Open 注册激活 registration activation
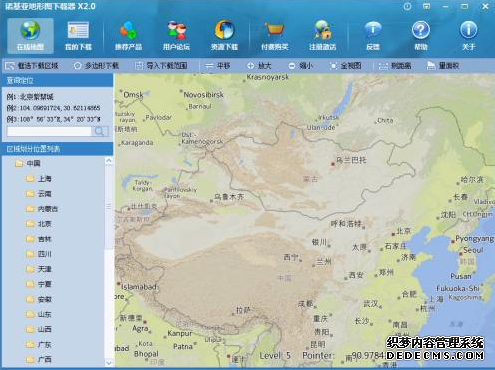This screenshot has height=370, width=495. click(322, 35)
